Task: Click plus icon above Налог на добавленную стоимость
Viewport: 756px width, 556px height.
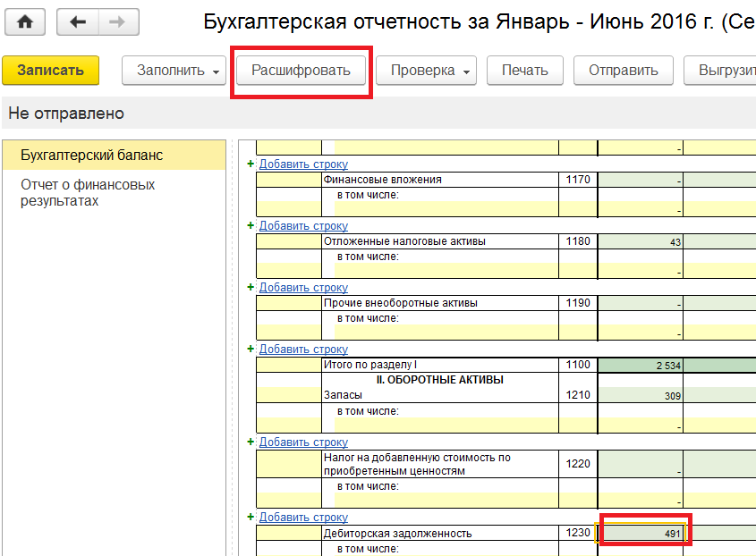Action: click(251, 442)
